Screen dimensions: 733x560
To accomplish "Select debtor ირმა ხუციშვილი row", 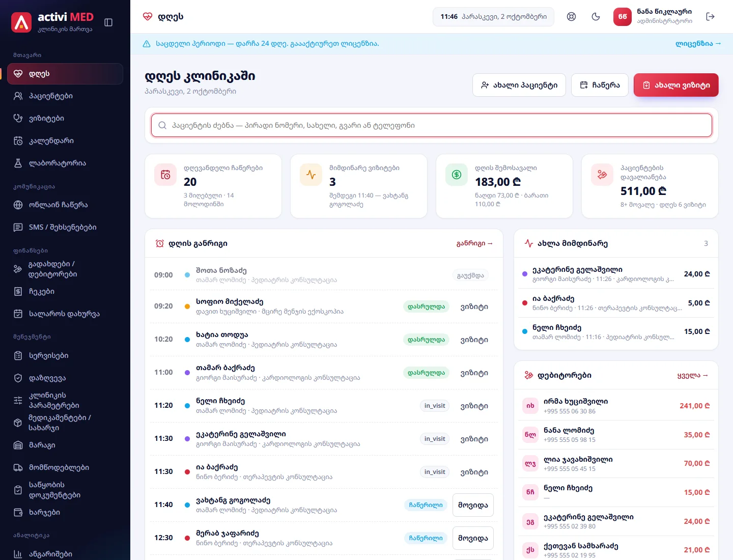I will [616, 406].
